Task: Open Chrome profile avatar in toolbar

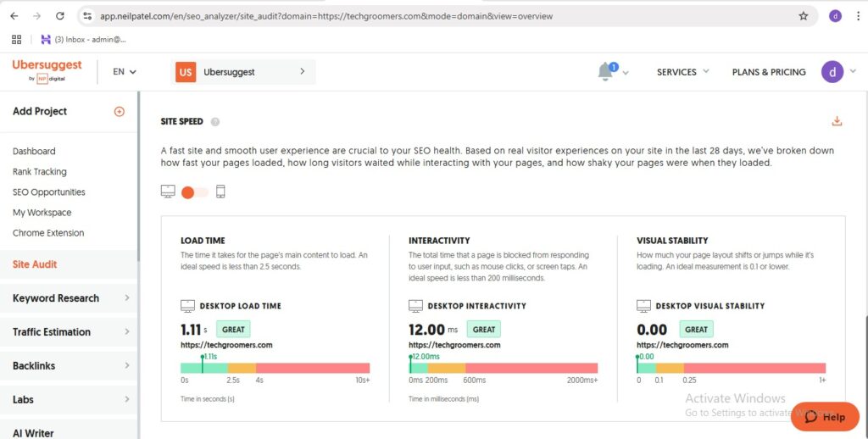Action: click(x=835, y=16)
